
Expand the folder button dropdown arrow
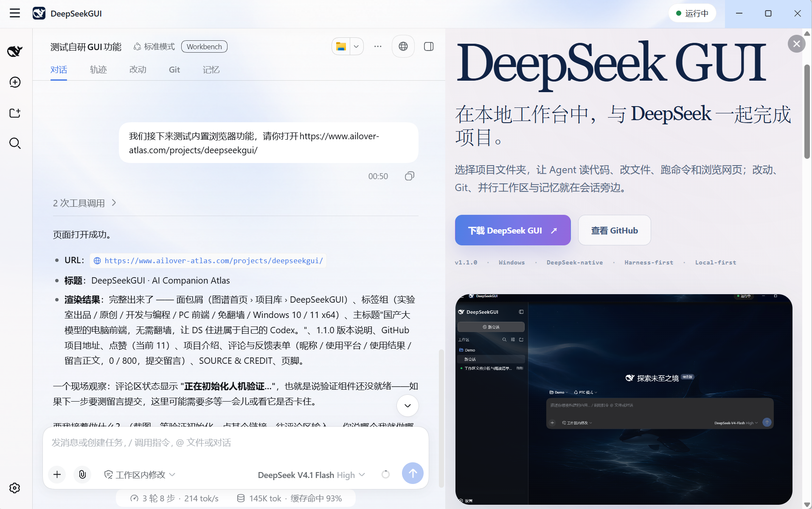(357, 47)
